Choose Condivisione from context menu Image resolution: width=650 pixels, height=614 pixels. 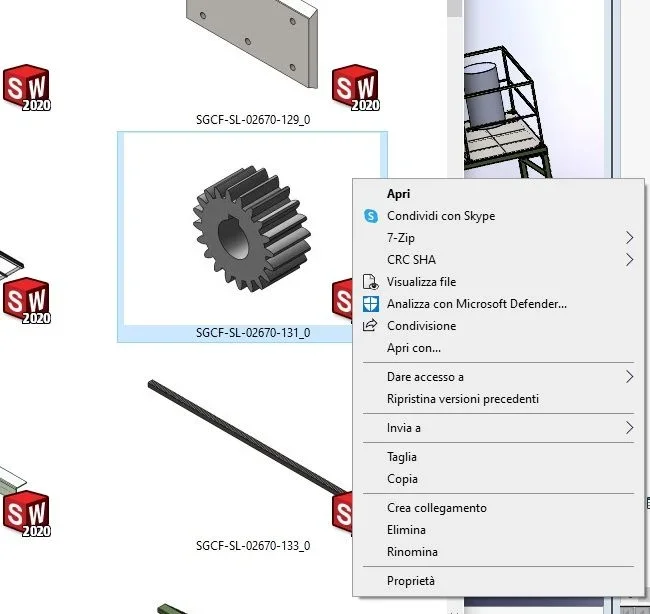[498, 326]
